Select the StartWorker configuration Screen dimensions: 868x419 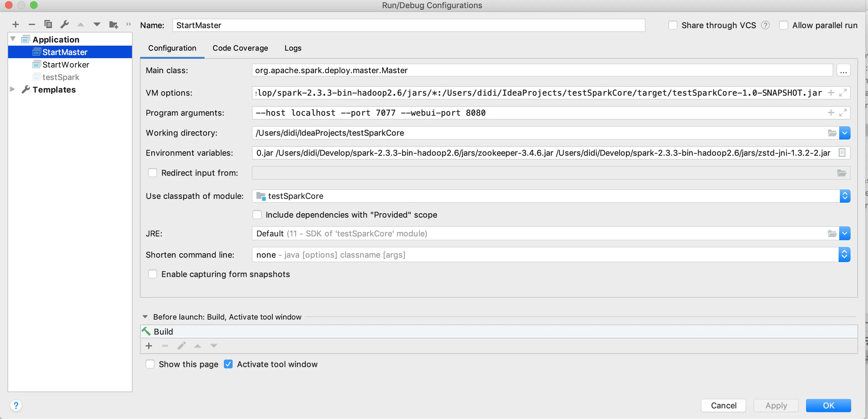tap(66, 64)
